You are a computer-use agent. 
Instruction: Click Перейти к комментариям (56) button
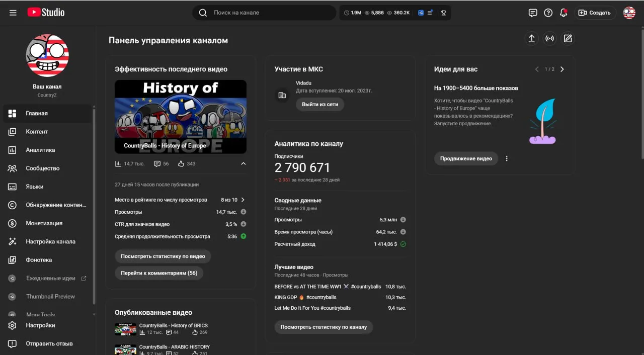coord(159,273)
